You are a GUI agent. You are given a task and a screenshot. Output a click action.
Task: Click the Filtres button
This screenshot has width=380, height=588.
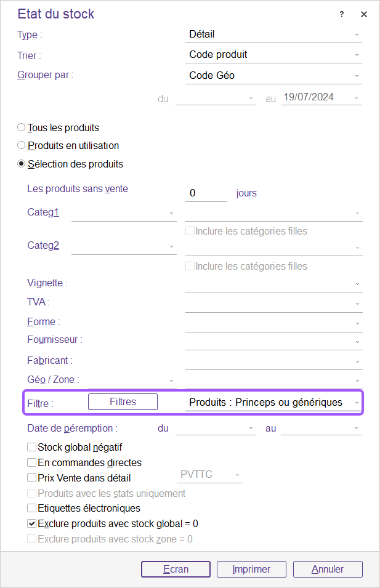[123, 402]
